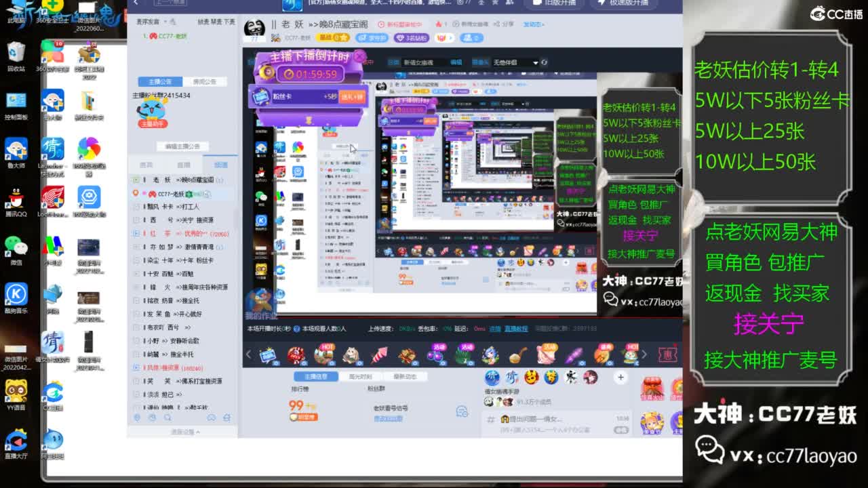The height and width of the screenshot is (488, 868).
Task: Select the >>接周年庆各种资源 channel row
Action: click(182, 287)
